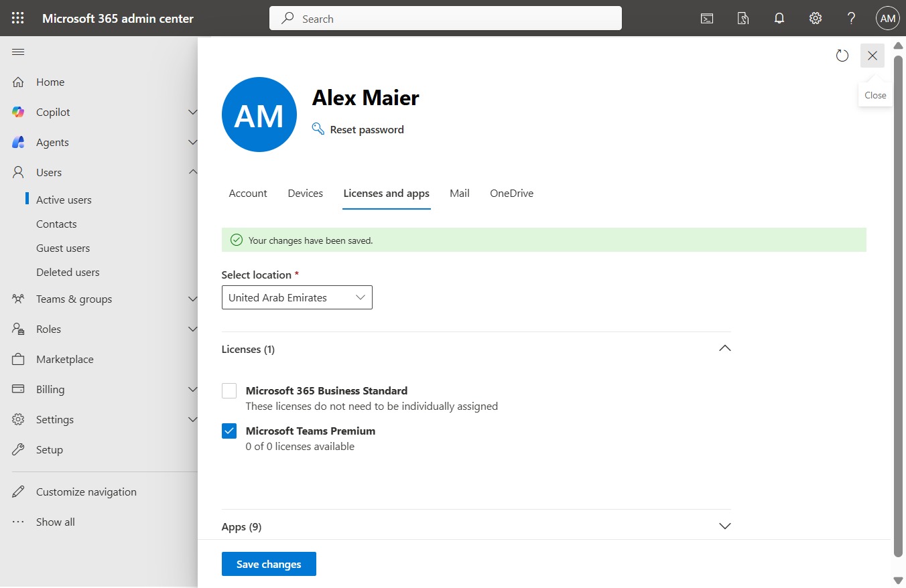Screen dimensions: 906x588
Task: Click the Reset password link
Action: (x=367, y=129)
